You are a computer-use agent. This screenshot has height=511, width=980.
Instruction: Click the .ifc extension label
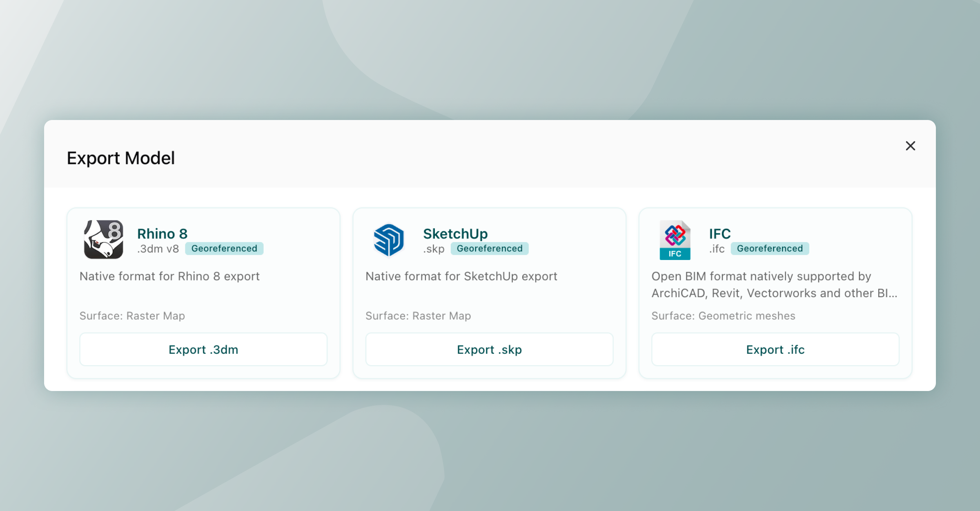coord(717,249)
